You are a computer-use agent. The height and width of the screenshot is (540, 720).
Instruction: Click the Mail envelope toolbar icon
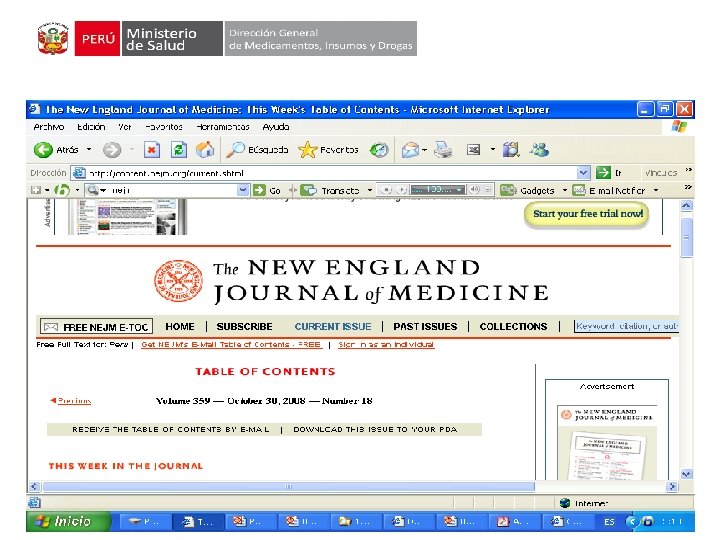pos(410,150)
